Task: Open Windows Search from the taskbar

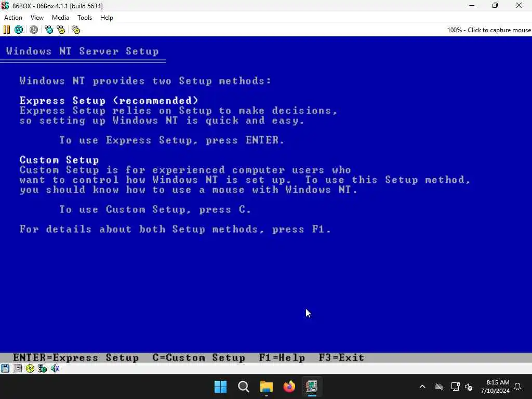Action: (243, 387)
